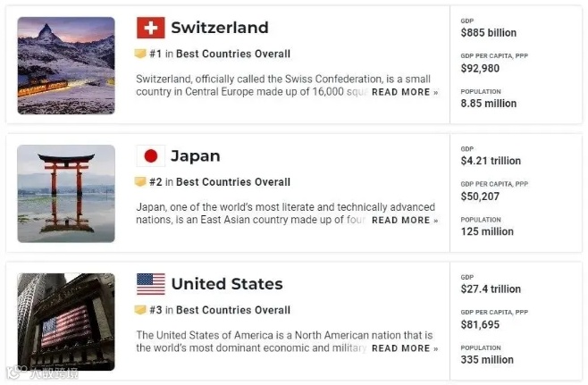Open the Switzerland Matterhorn thumbnail
This screenshot has width=588, height=385.
pyautogui.click(x=66, y=65)
